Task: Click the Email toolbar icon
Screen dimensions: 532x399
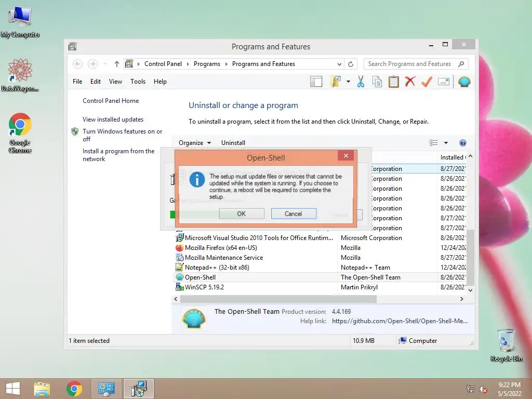Action: click(444, 82)
